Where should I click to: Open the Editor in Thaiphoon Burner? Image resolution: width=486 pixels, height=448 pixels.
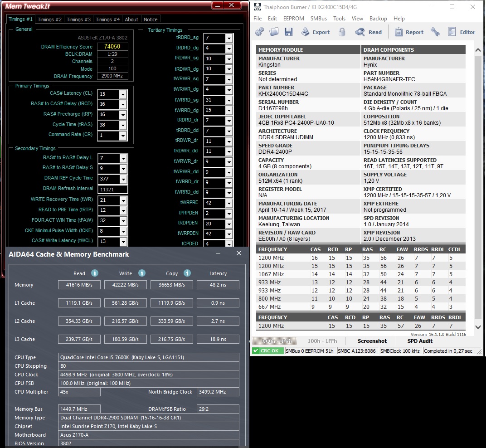462,32
